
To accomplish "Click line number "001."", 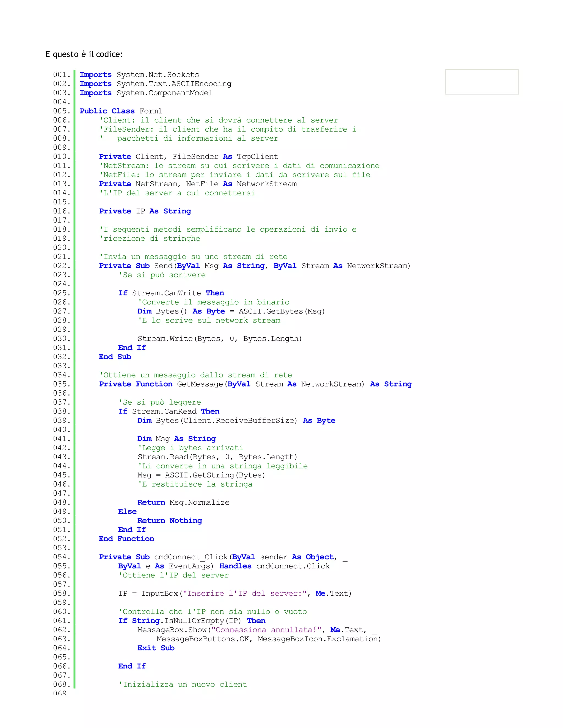I will click(62, 75).
